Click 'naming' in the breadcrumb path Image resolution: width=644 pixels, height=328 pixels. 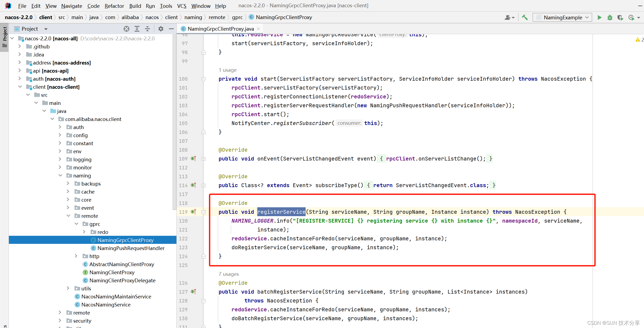click(193, 17)
